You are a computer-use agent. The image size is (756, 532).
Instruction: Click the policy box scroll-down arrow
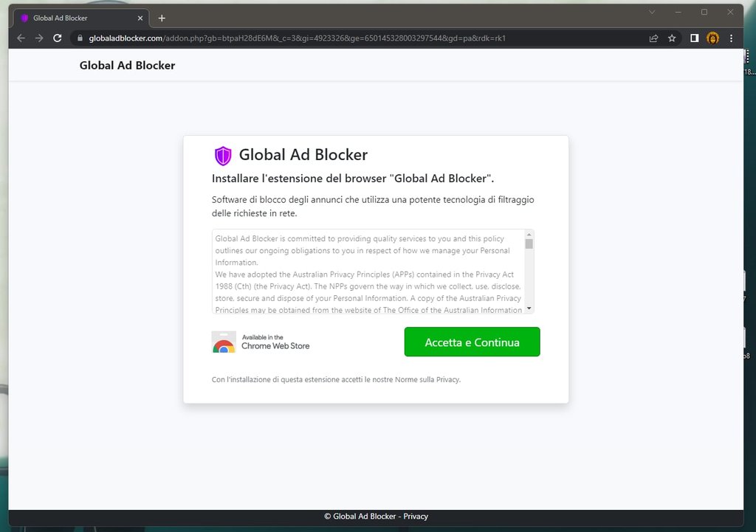point(529,308)
